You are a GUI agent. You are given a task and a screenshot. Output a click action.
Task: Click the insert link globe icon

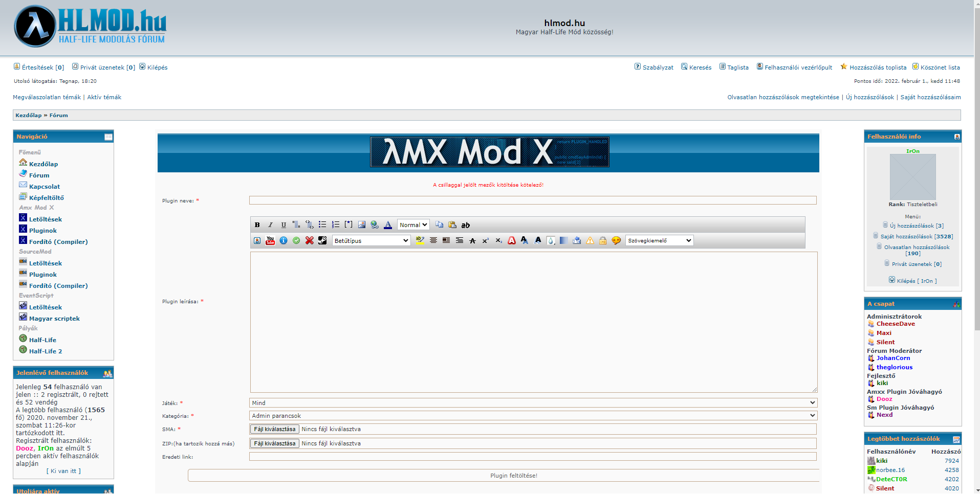click(x=375, y=225)
